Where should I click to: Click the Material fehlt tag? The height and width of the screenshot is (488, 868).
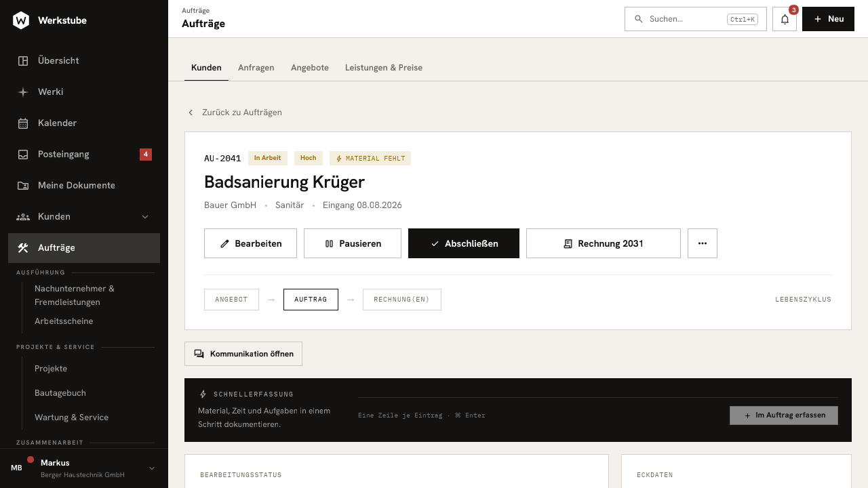coord(370,158)
